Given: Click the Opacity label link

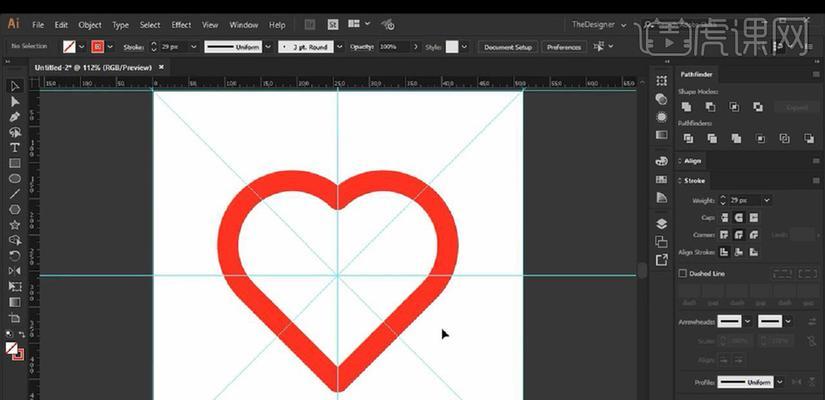Looking at the screenshot, I should coord(361,47).
